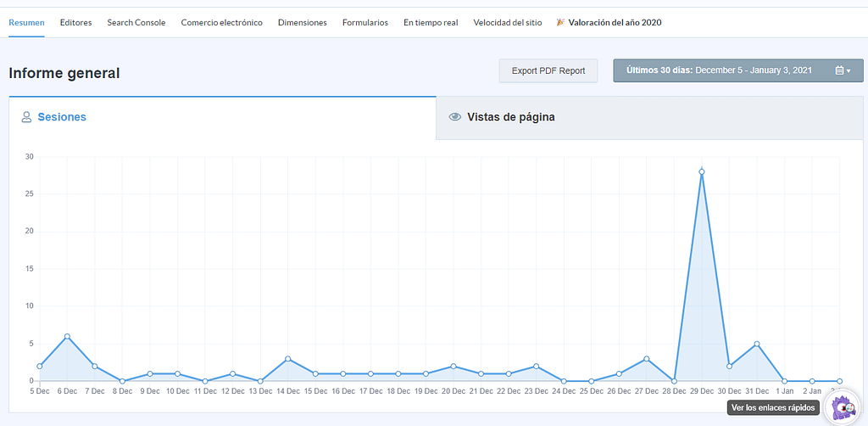Click the 7 Dec data point
Viewport: 868px width, 426px height.
(x=95, y=366)
